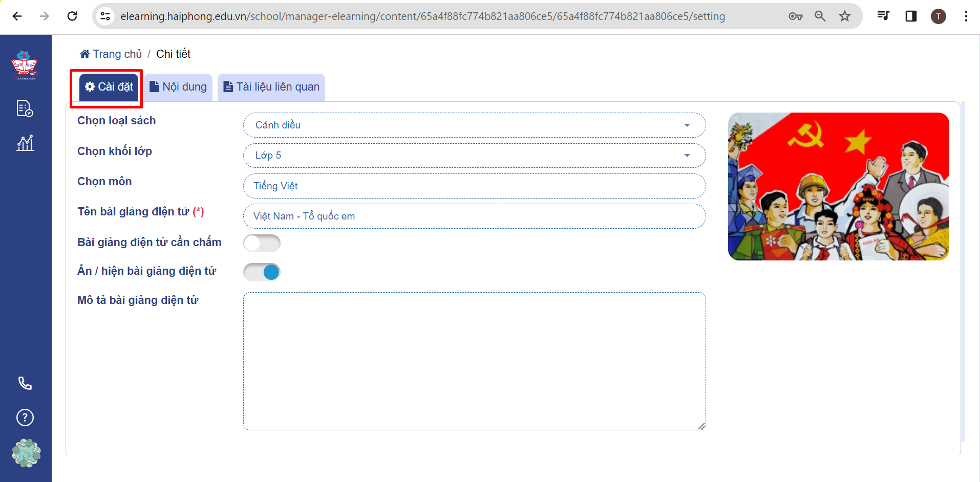Open the statistics chart sidebar icon
This screenshot has width=980, height=482.
tap(25, 143)
